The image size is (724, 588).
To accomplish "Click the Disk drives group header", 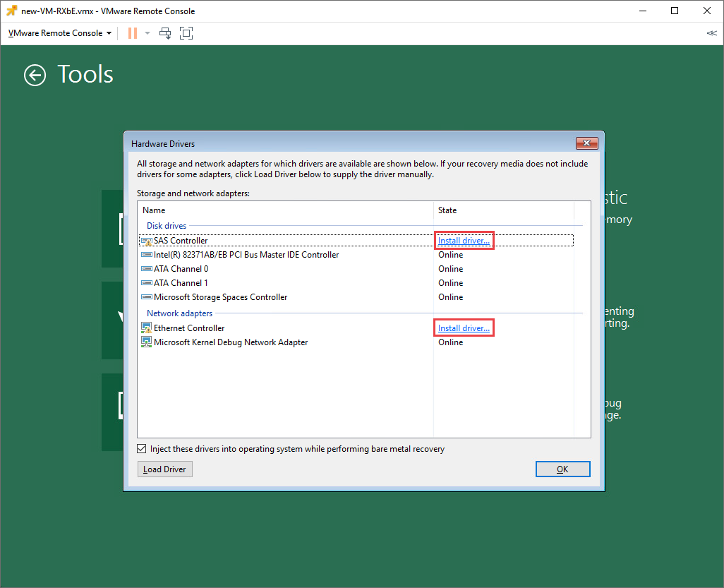I will pyautogui.click(x=167, y=226).
